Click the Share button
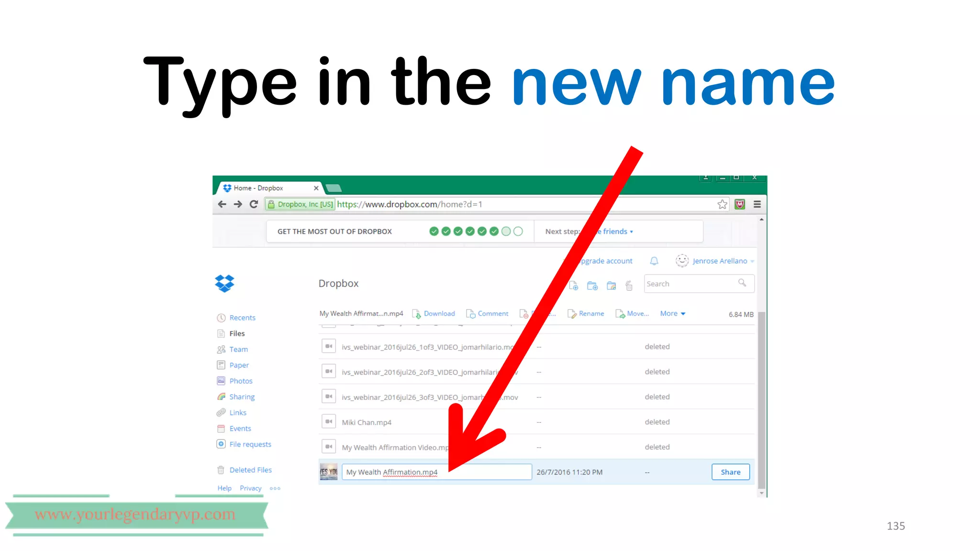This screenshot has width=980, height=551. [731, 472]
